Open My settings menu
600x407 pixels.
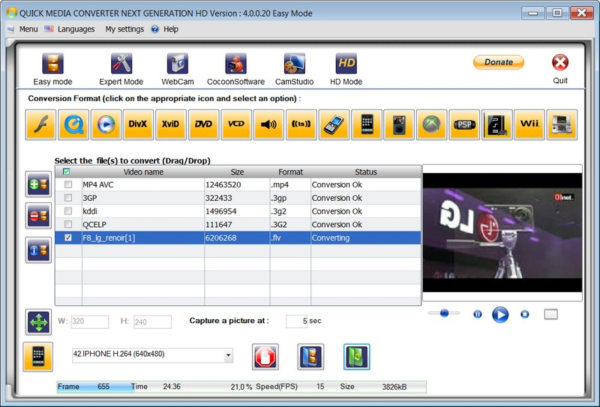[x=124, y=29]
